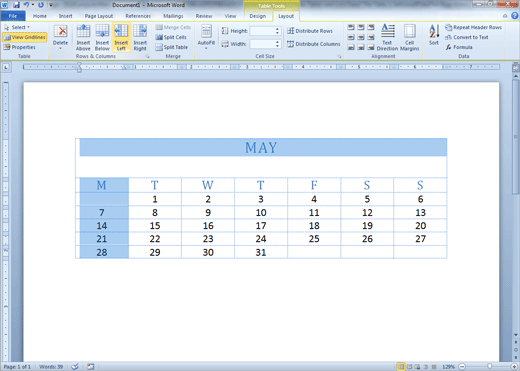Toggle the ruler display button

tap(515, 68)
